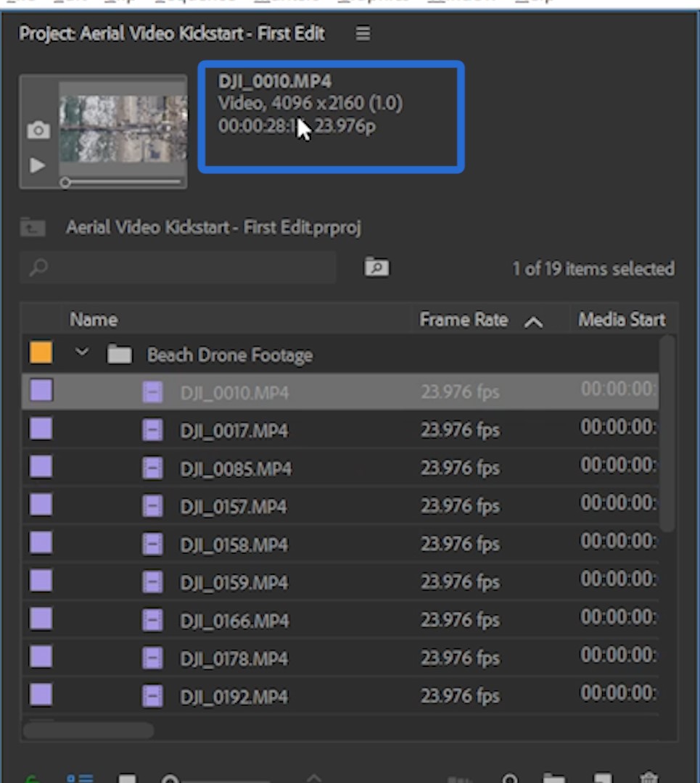Select the DJI_0017.MP4 file name

(234, 431)
